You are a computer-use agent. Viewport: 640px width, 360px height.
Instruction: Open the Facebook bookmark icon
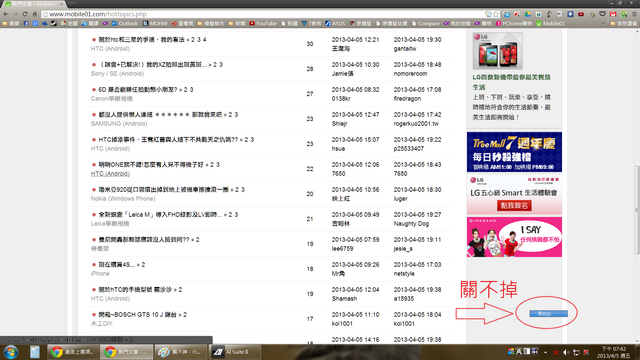(x=26, y=24)
